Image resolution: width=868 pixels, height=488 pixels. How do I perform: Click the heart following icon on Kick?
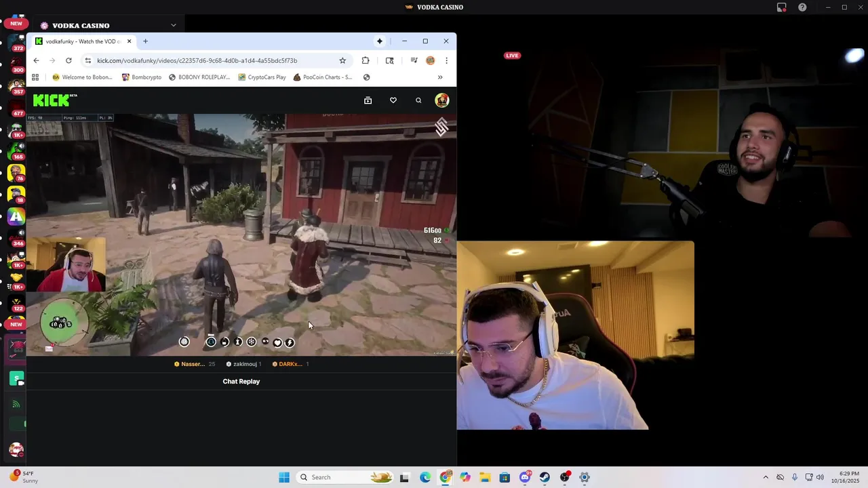click(393, 100)
